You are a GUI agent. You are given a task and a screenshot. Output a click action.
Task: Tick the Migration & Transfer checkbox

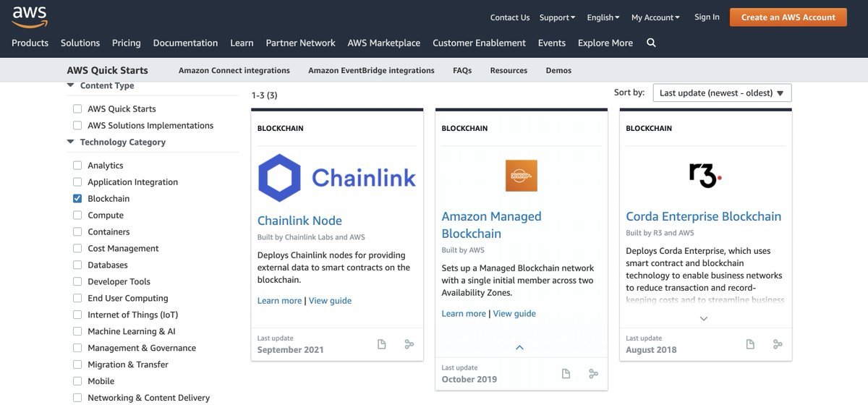77,365
